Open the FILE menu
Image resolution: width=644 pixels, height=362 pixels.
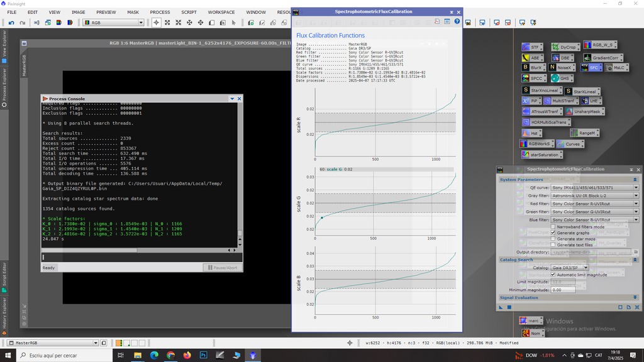pyautogui.click(x=12, y=13)
